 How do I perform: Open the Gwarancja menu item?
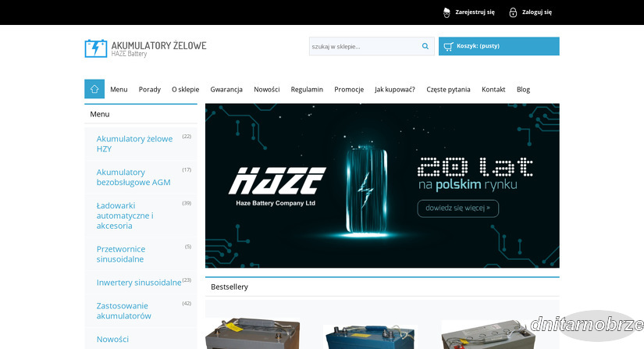tap(226, 89)
